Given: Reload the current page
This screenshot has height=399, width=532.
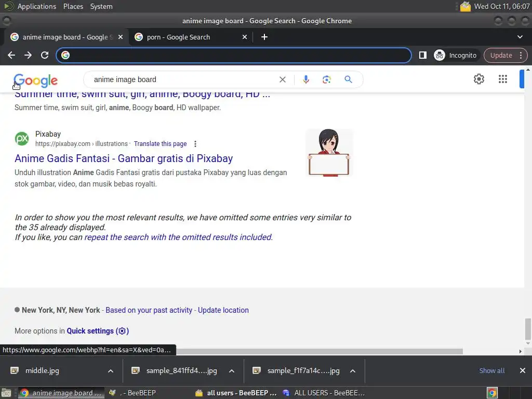Looking at the screenshot, I should click(45, 55).
